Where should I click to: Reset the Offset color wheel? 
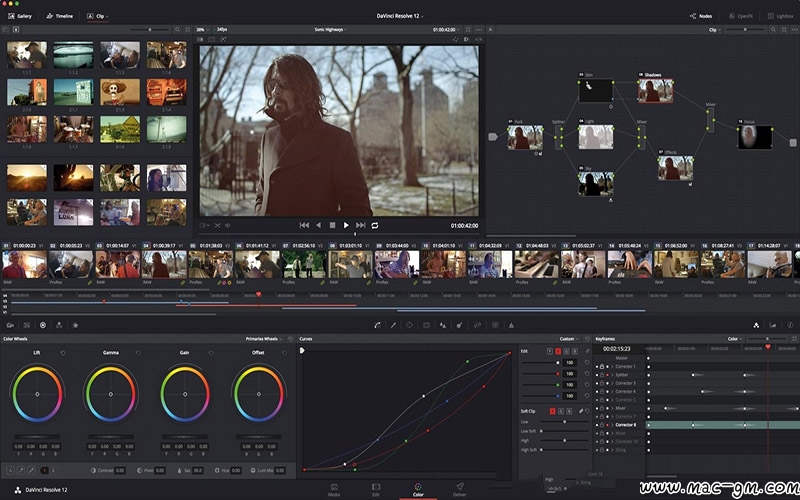[284, 353]
